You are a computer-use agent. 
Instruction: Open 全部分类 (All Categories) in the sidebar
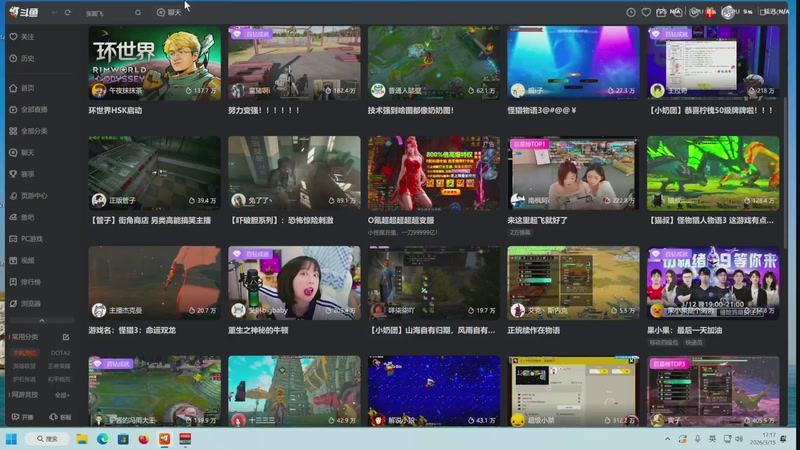[28, 131]
